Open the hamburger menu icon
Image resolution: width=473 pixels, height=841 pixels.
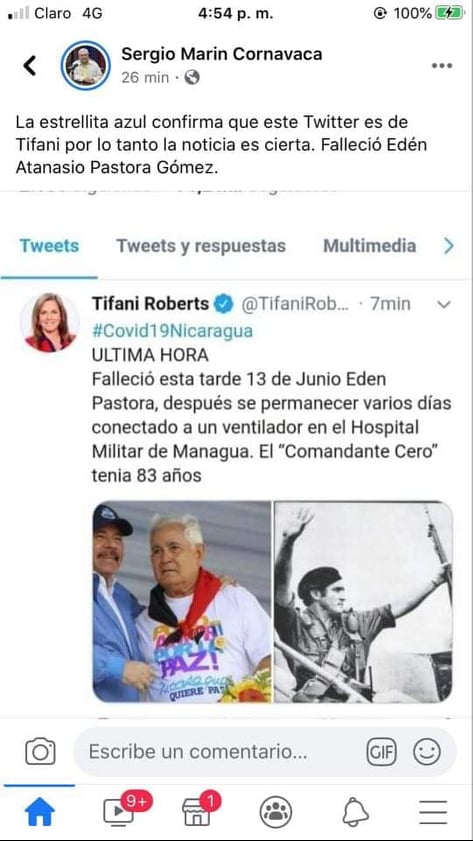point(433,812)
